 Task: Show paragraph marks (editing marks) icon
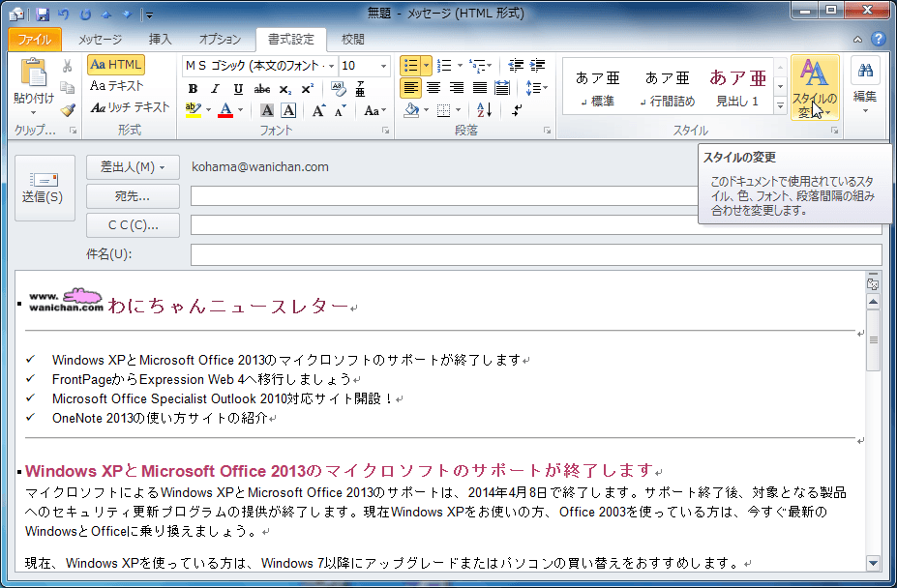517,110
